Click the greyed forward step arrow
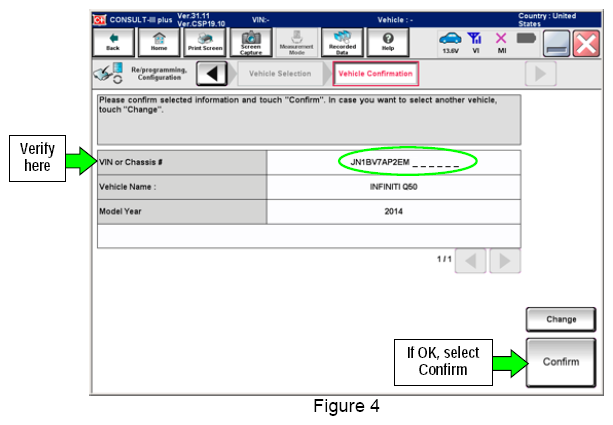This screenshot has height=425, width=613. (x=540, y=73)
